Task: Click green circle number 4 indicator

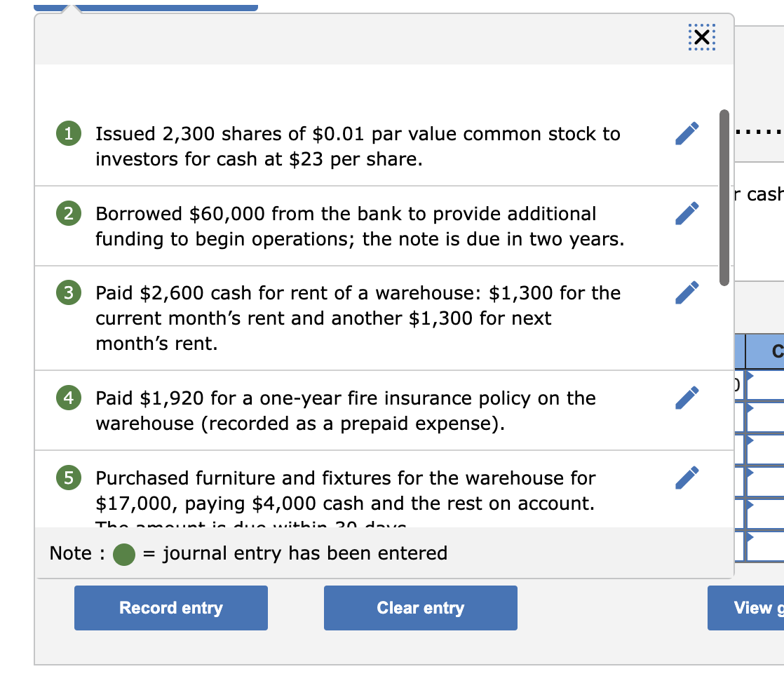Action: coord(67,398)
